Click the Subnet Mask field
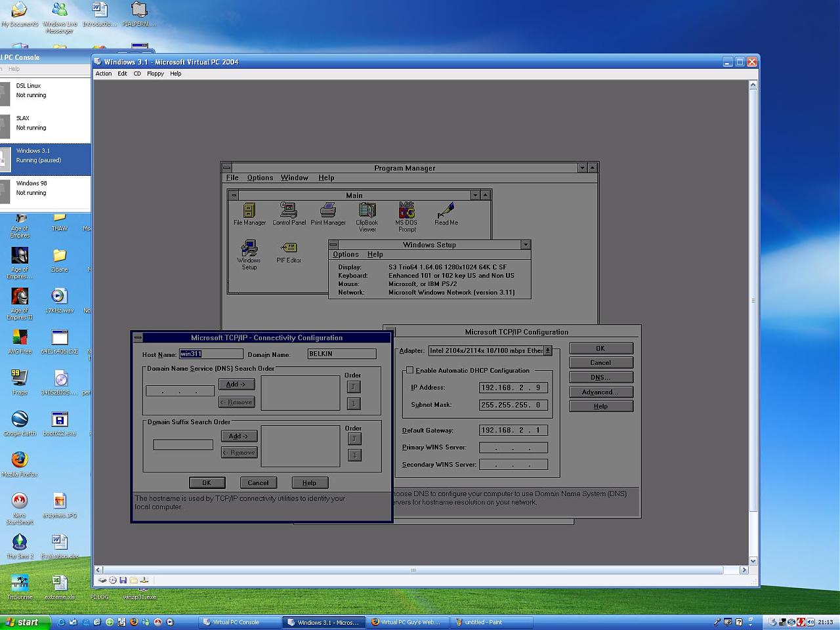This screenshot has height=630, width=840. [x=513, y=405]
